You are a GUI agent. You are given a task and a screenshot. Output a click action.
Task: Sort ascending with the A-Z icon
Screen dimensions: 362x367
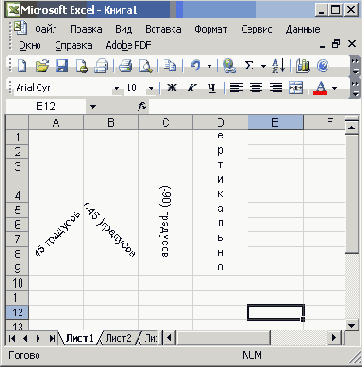pyautogui.click(x=278, y=65)
